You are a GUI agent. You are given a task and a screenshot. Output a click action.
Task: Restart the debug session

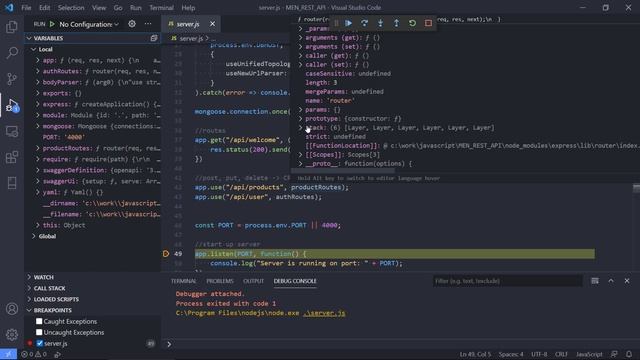tap(412, 23)
